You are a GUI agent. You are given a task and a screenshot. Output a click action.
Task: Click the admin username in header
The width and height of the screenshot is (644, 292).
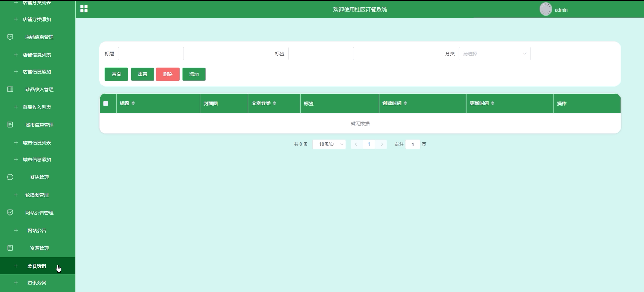point(561,10)
